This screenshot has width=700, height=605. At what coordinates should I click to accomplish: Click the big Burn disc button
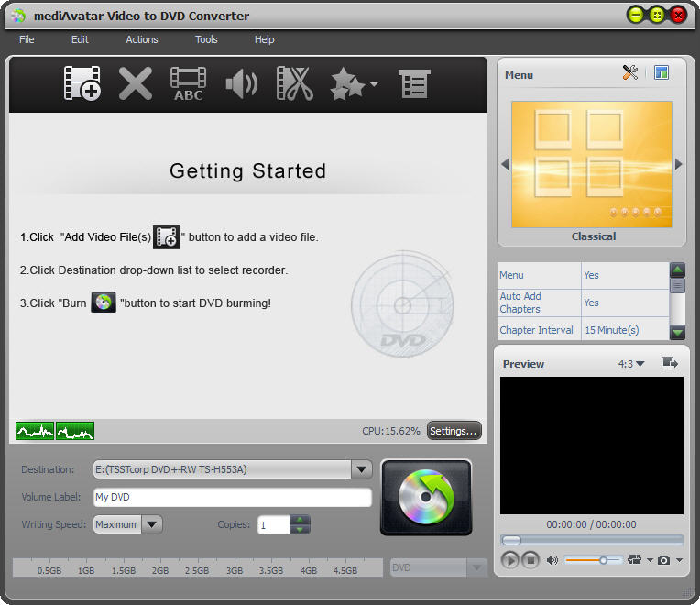pos(426,497)
